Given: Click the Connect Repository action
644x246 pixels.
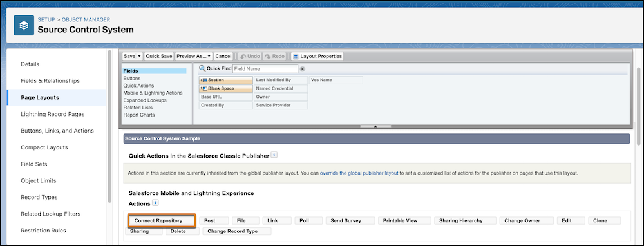Looking at the screenshot, I should click(x=162, y=220).
